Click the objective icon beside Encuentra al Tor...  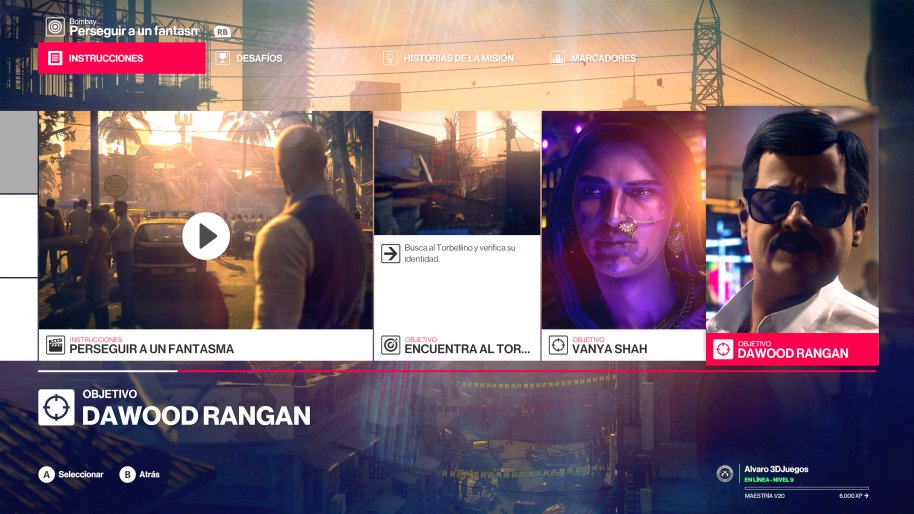(391, 345)
